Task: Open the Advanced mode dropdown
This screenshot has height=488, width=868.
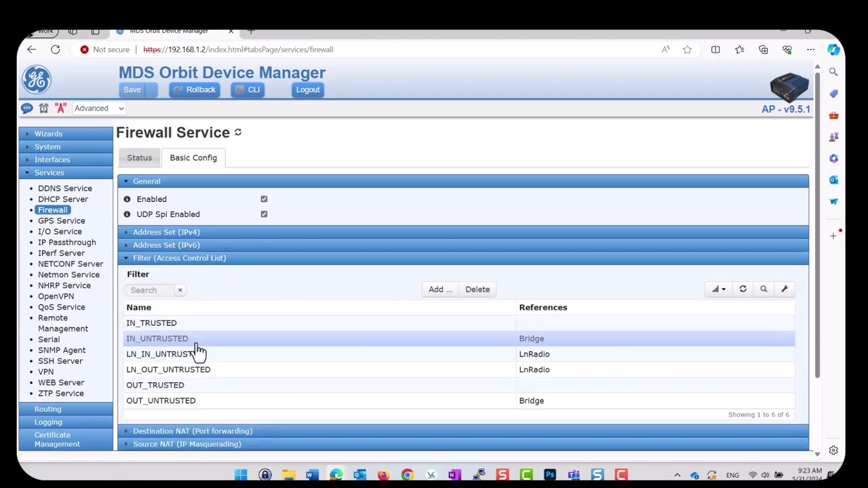Action: tap(99, 108)
